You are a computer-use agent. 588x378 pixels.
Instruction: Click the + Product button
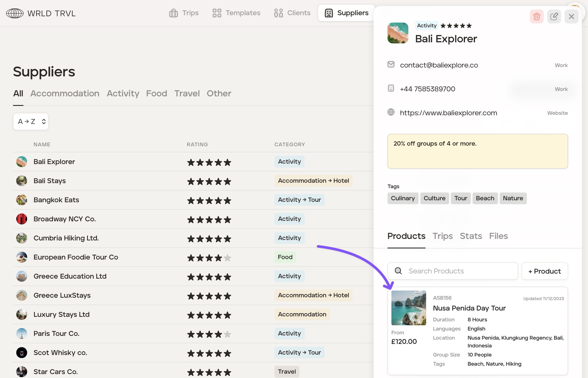545,271
